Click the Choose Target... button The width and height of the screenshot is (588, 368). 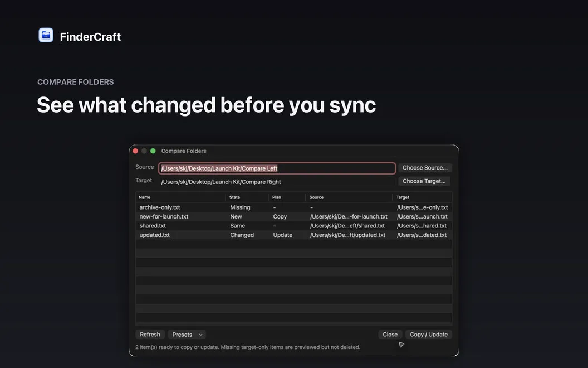pos(424,181)
